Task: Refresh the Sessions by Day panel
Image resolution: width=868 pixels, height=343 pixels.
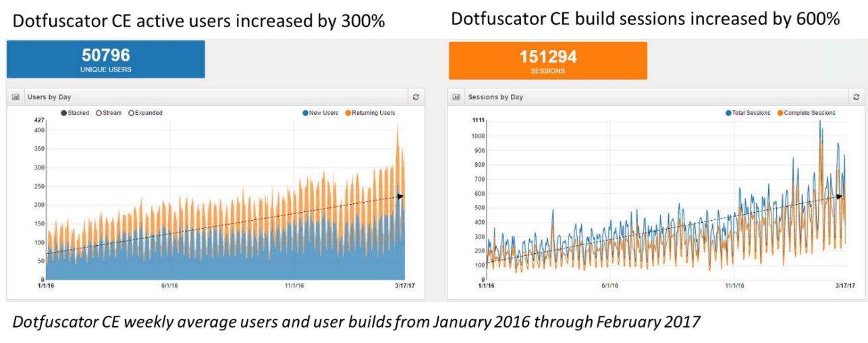Action: 857,97
